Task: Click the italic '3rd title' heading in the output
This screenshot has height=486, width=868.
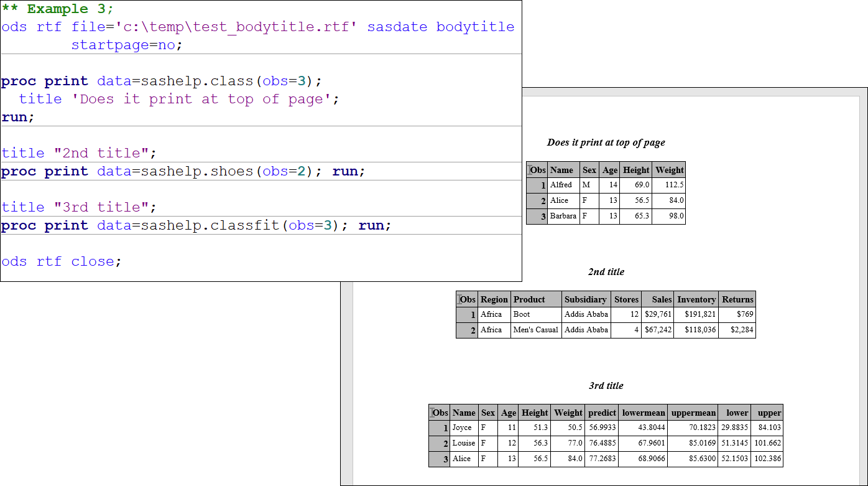Action: pos(606,386)
